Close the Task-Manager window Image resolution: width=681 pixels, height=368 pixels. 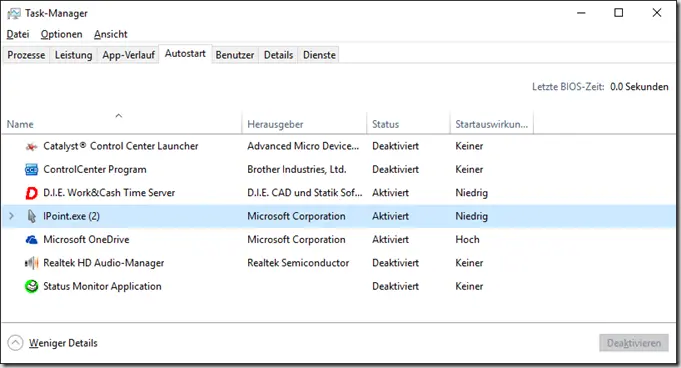click(657, 13)
